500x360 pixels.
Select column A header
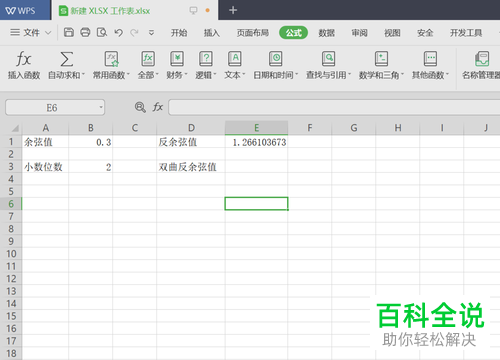point(46,128)
